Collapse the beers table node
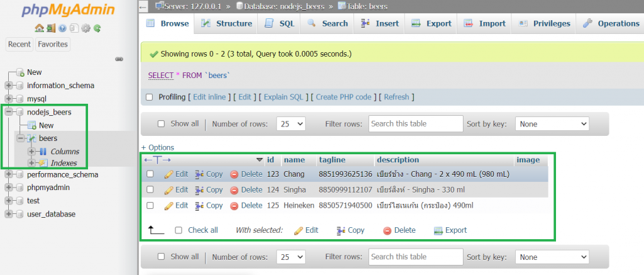 (20, 138)
